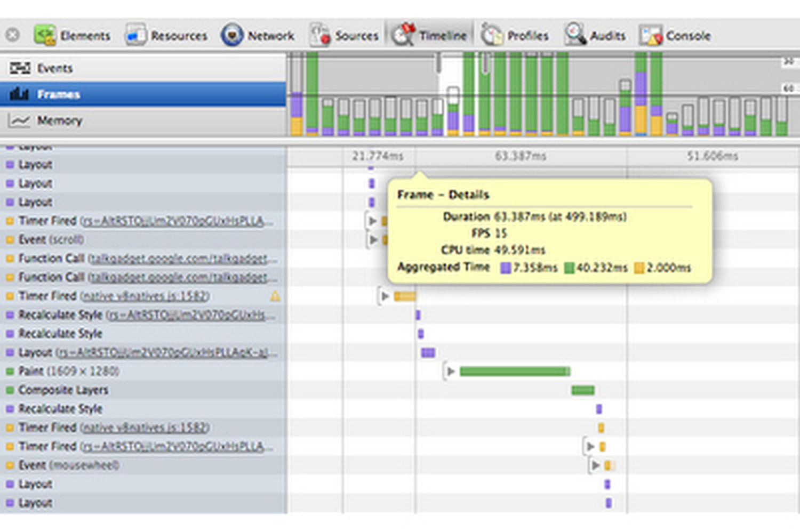Expand the mousewheel Event record arrow
This screenshot has width=800, height=532.
(596, 465)
